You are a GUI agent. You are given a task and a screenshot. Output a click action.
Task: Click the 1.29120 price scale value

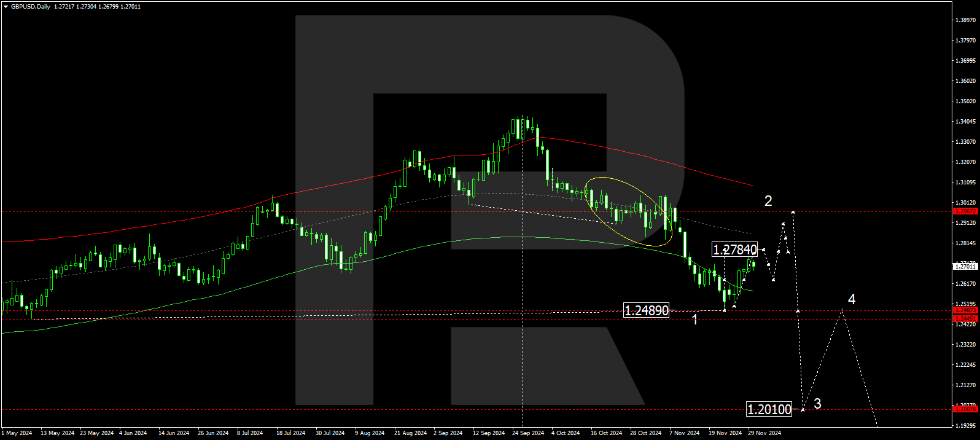pos(965,223)
